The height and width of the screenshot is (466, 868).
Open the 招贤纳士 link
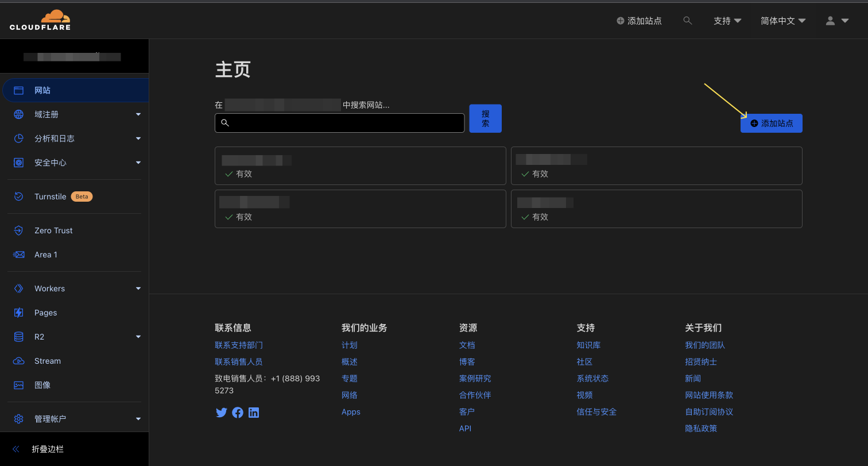point(701,362)
